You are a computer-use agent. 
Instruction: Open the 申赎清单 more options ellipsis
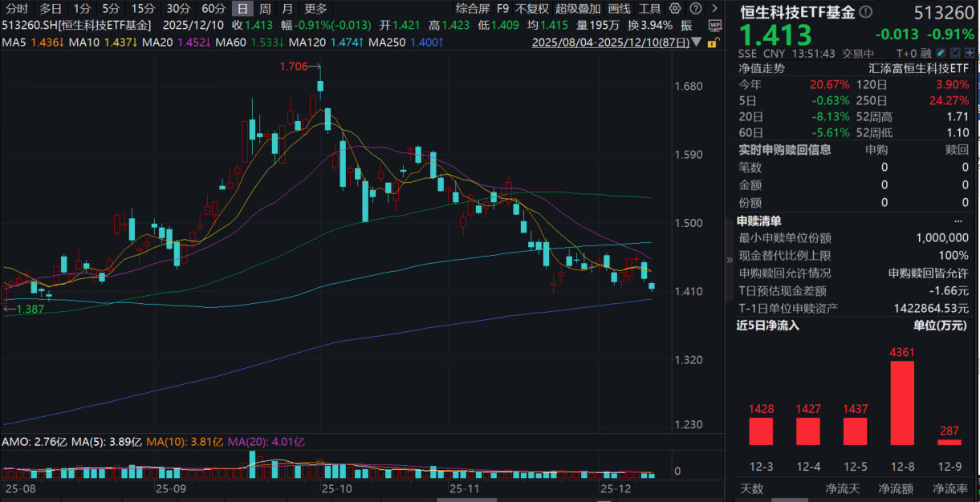click(x=958, y=221)
